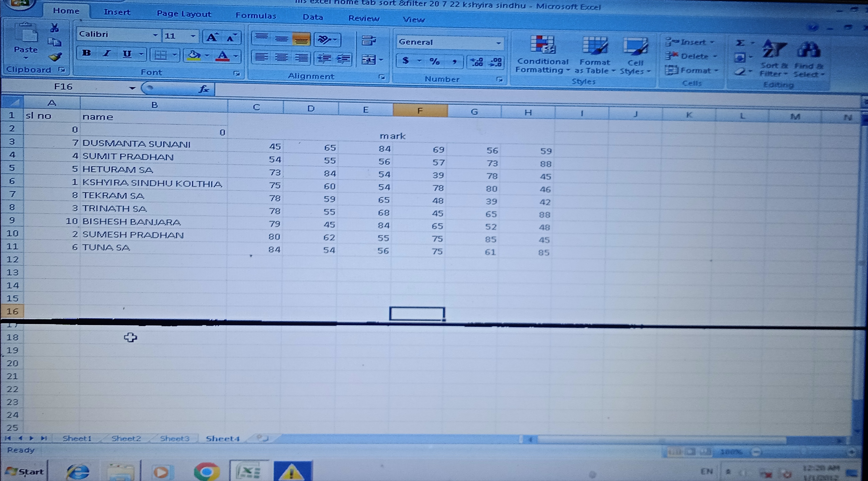Expand the font size dropdown
Screen dimensions: 868x481
193,36
